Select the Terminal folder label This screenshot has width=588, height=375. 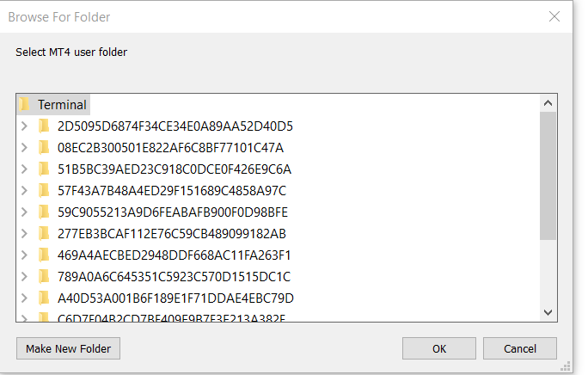click(62, 104)
